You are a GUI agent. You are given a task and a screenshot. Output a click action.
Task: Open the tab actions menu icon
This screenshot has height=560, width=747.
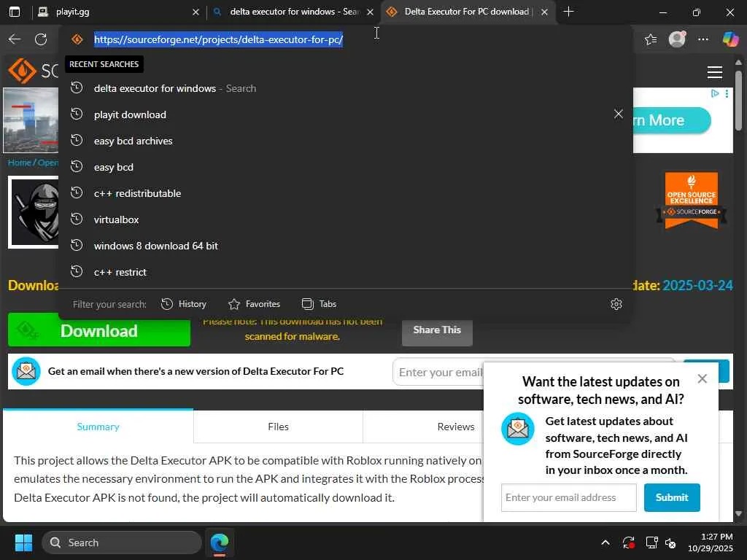point(15,12)
